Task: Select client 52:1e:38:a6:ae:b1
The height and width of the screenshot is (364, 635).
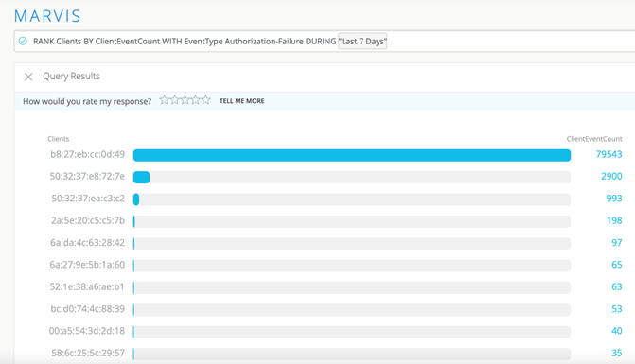Action: coord(87,286)
